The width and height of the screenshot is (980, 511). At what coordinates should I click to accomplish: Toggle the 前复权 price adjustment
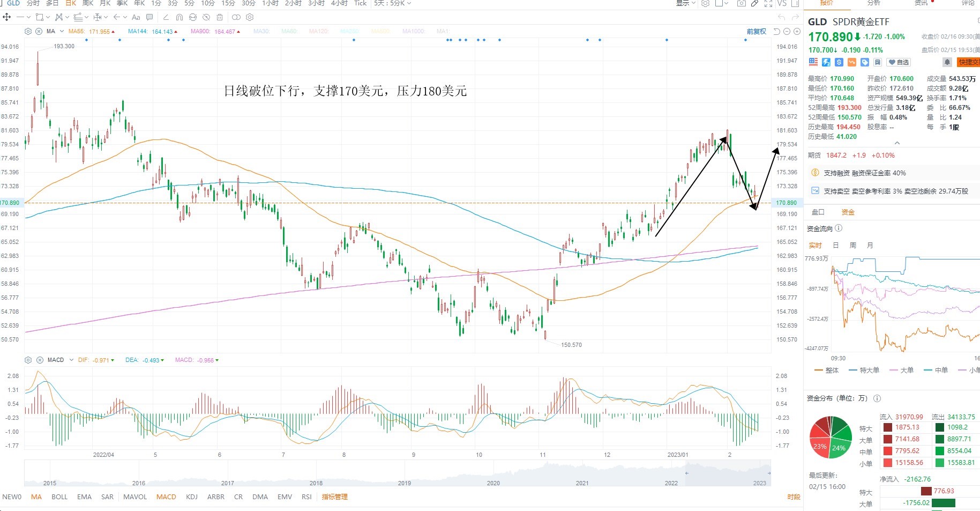[x=757, y=32]
